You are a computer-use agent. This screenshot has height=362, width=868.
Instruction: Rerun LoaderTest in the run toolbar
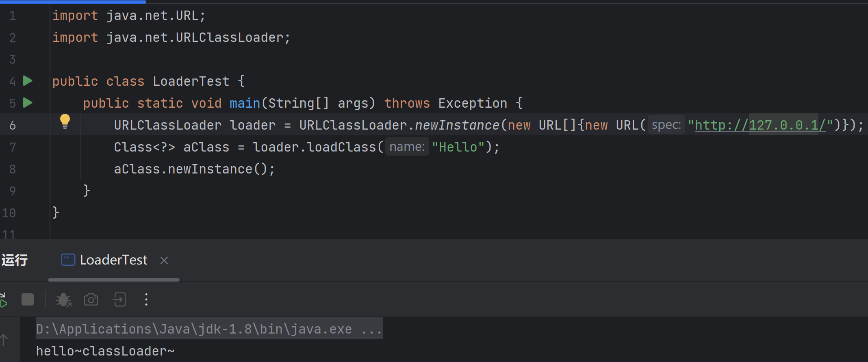(x=4, y=300)
